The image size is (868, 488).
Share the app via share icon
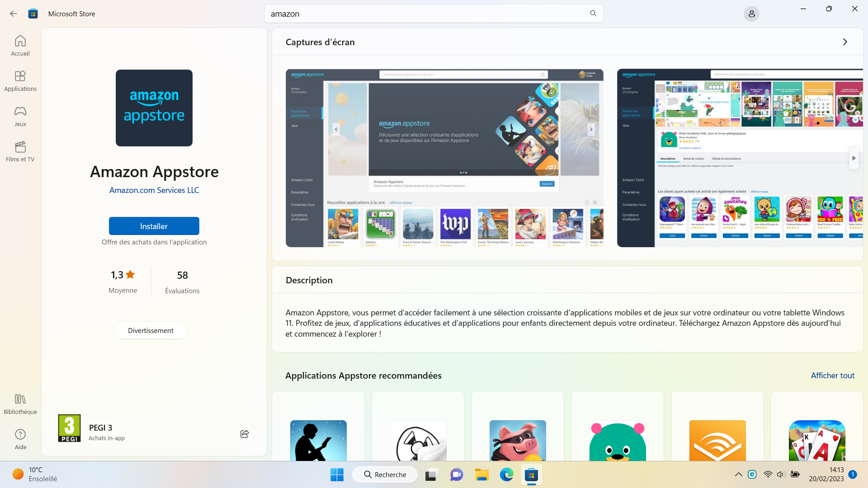coord(245,434)
